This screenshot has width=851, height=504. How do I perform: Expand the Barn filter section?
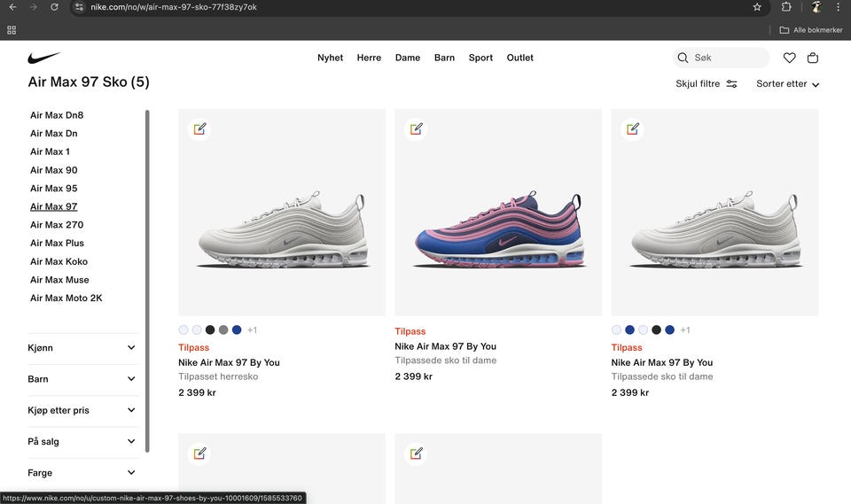click(x=83, y=379)
